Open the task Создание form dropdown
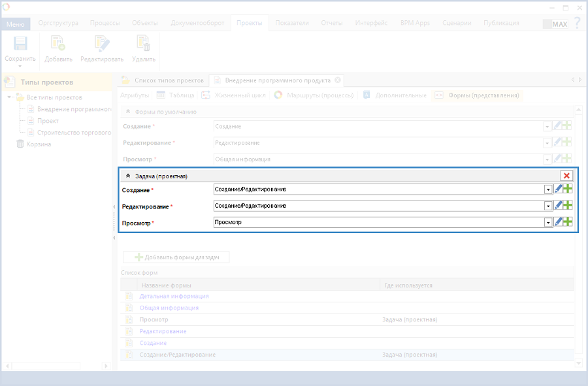The width and height of the screenshot is (588, 386). click(x=548, y=189)
